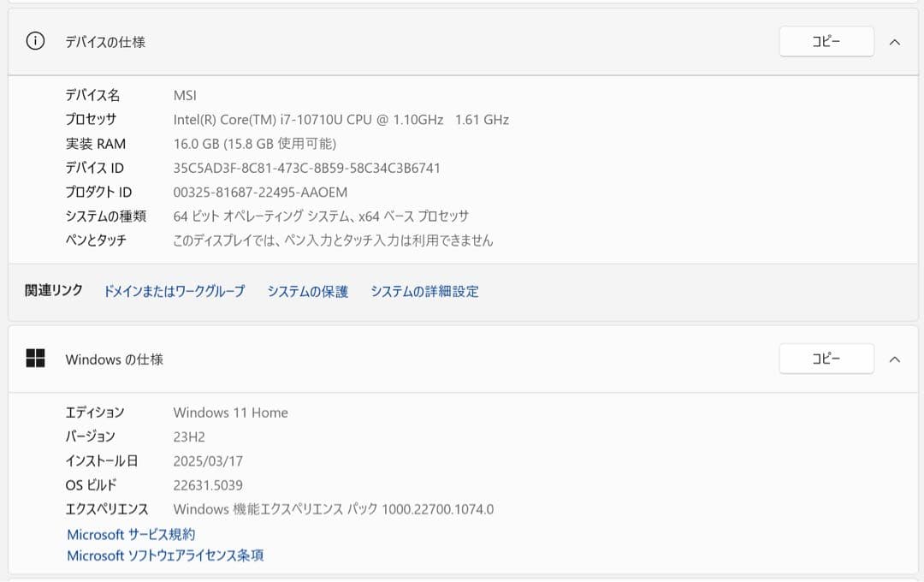The image size is (924, 582).
Task: Open ドメインまたはワークグループ settings
Action: 175,291
